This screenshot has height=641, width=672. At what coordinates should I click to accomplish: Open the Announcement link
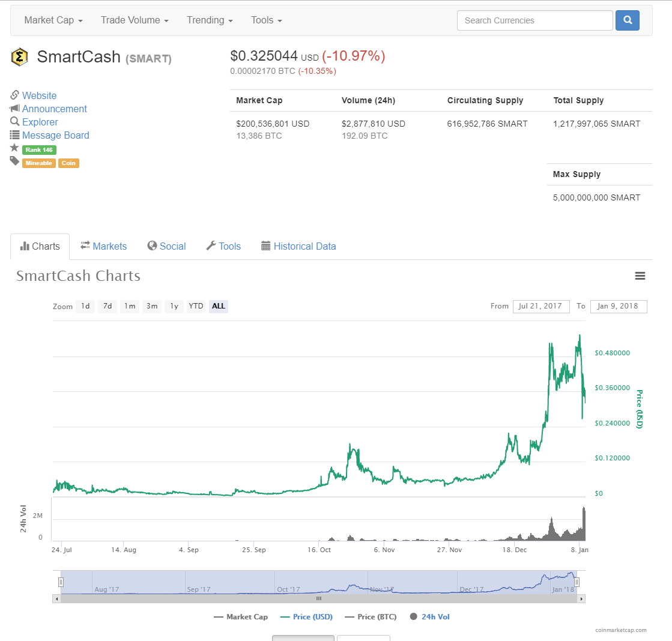(55, 109)
